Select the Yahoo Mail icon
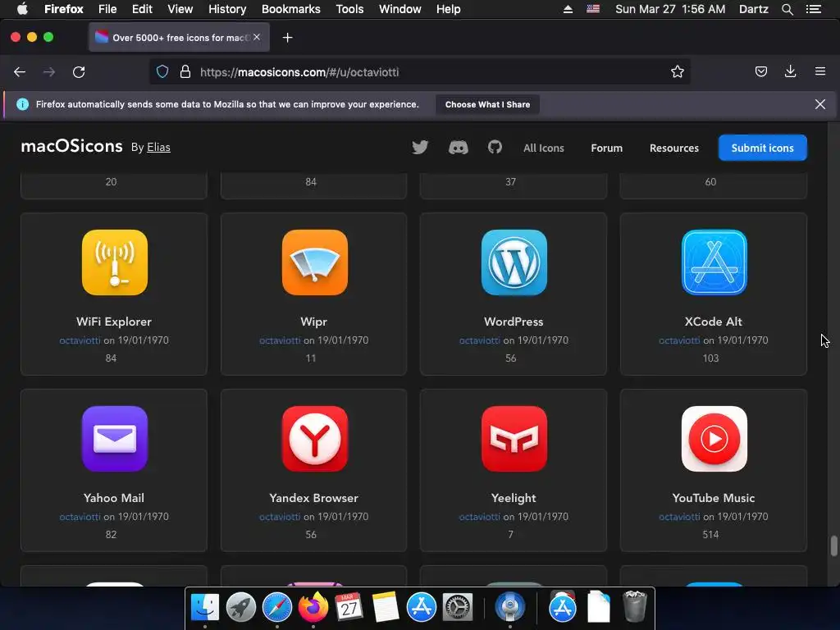Screen dimensions: 840x630 (x=115, y=439)
